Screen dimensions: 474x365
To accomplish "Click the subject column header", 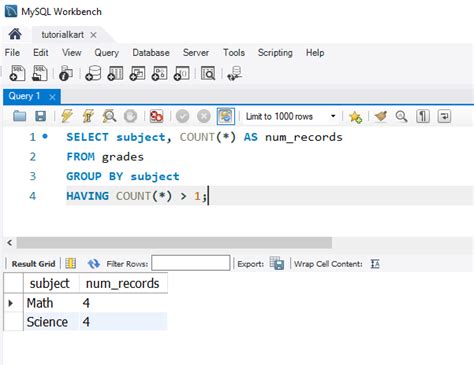I will [x=51, y=283].
